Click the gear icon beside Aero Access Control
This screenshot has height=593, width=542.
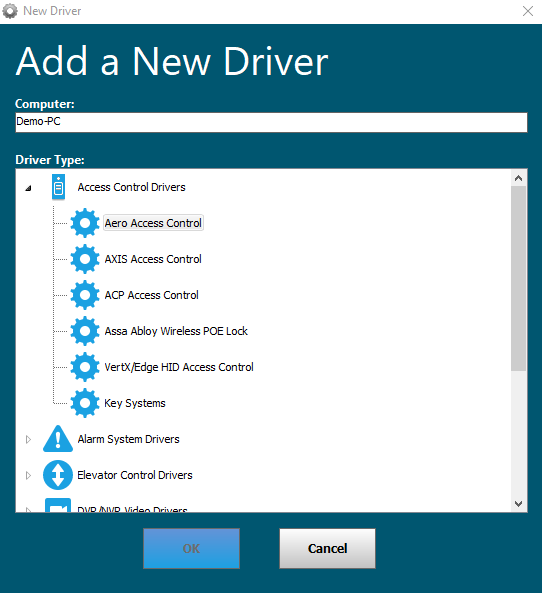(x=85, y=223)
